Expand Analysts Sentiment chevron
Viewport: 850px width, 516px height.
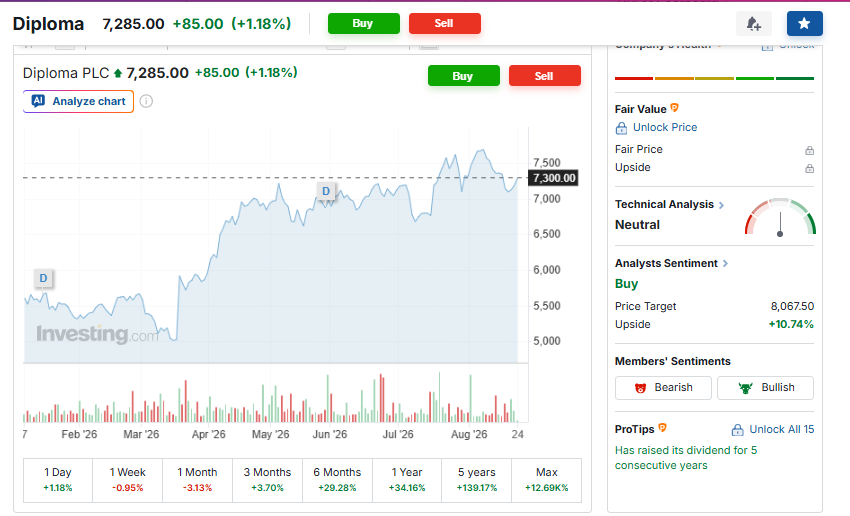[x=725, y=263]
